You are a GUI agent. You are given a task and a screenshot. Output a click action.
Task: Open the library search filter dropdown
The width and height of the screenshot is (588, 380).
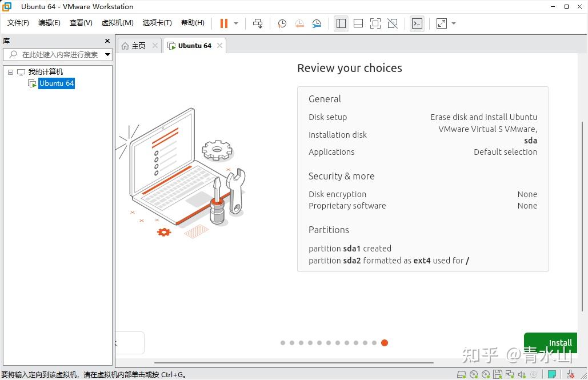pos(107,54)
